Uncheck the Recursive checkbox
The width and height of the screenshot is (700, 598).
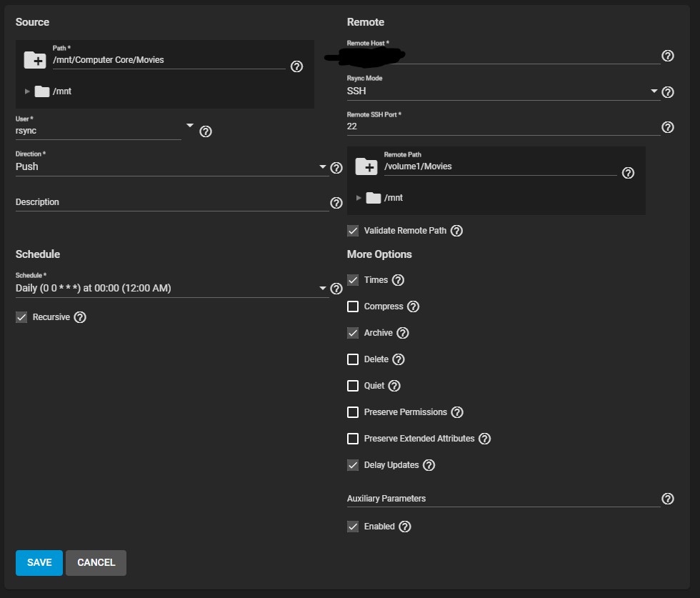point(21,317)
